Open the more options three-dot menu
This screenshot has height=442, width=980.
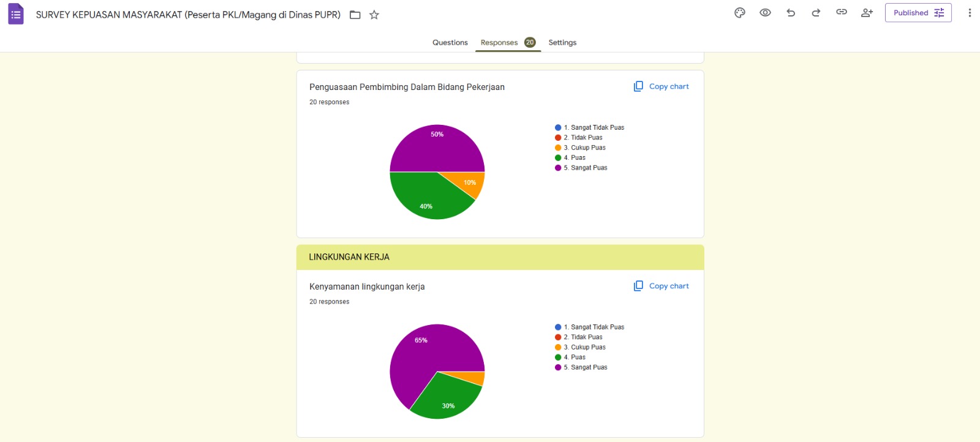pyautogui.click(x=970, y=13)
